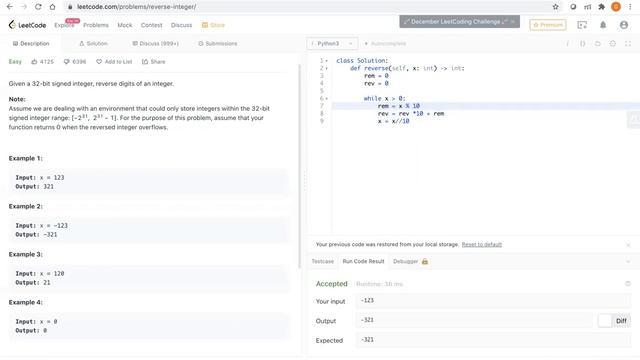Viewport: 640px width, 360px height.
Task: Click code line 'rem = x % 10'
Action: coord(399,106)
